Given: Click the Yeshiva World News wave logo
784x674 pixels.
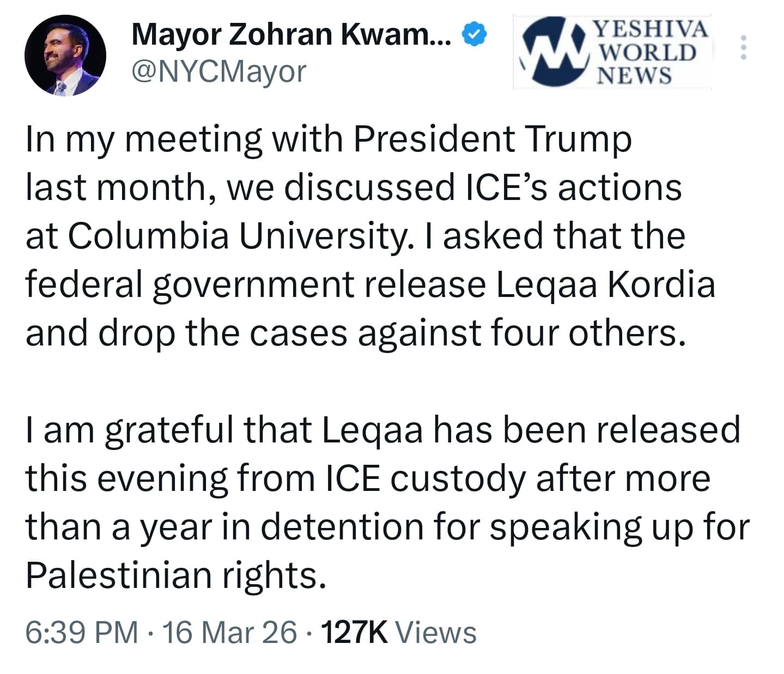Looking at the screenshot, I should pos(552,51).
